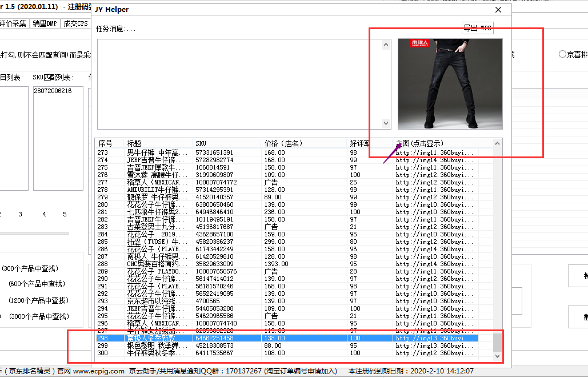The image size is (588, 378).
Task: Click SKU 100007074740 in row 296
Action: point(217,323)
